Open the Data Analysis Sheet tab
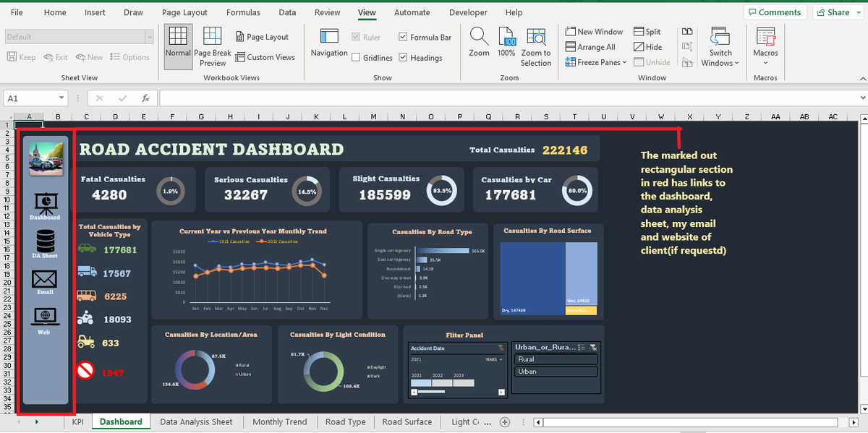The height and width of the screenshot is (433, 868). click(x=196, y=421)
